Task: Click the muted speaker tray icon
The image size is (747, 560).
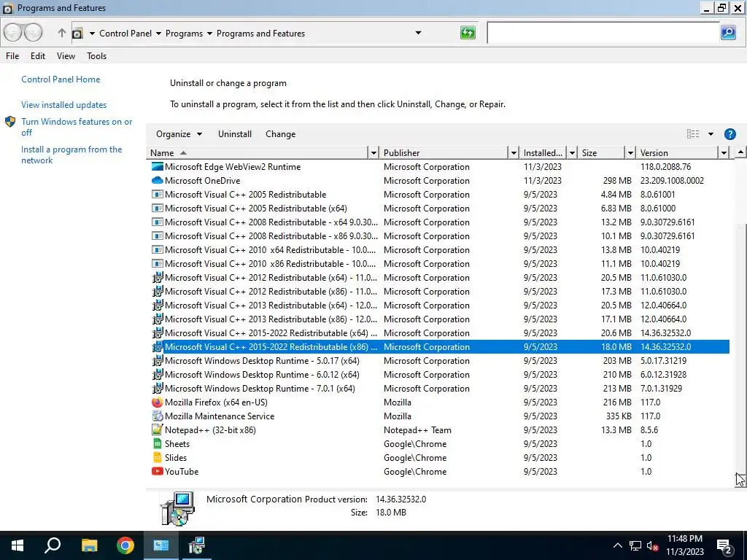Action: [652, 545]
